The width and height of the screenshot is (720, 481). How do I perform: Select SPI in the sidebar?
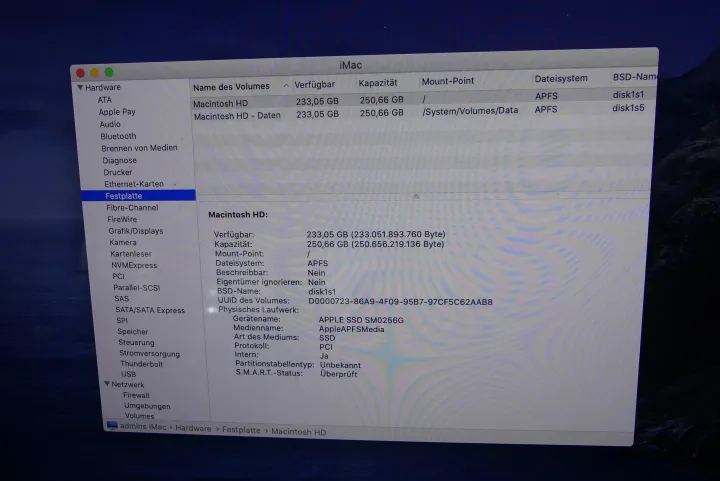122,320
